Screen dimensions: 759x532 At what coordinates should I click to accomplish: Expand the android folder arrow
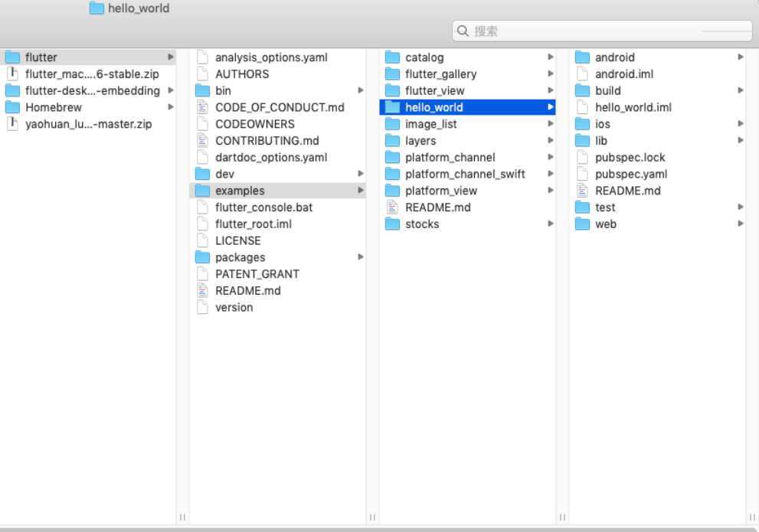741,57
